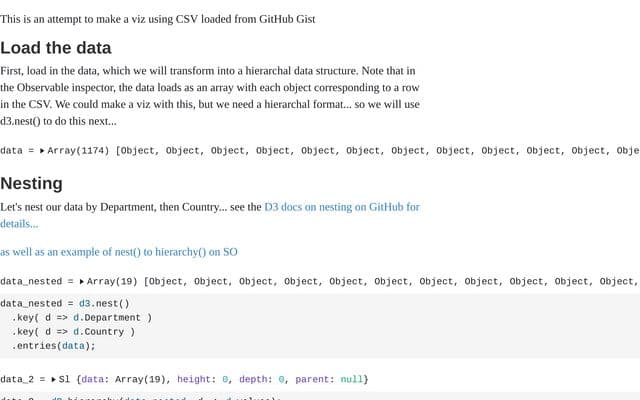Screen dimensions: 640x400
Task: Open nest() to hierarchy() SO example link
Action: tap(119, 252)
